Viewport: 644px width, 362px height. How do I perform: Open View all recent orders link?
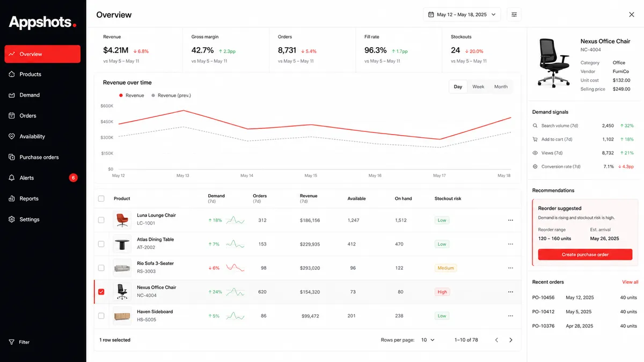click(630, 282)
